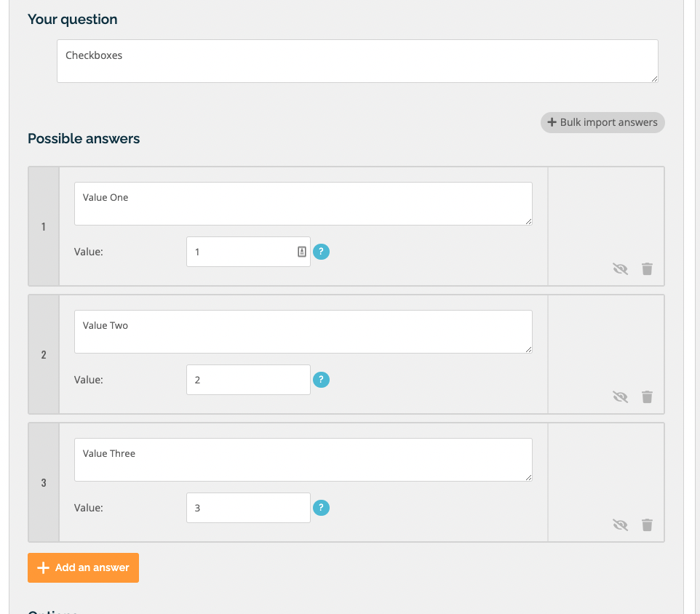Open help for answer two's Value field
This screenshot has width=700, height=614.
321,379
